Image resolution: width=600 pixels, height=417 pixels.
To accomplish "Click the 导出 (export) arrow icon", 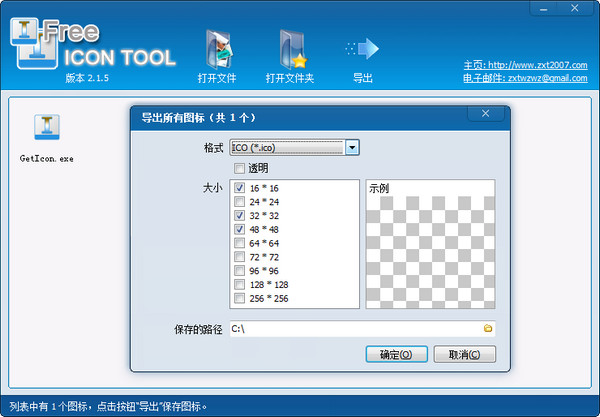I will click(362, 48).
